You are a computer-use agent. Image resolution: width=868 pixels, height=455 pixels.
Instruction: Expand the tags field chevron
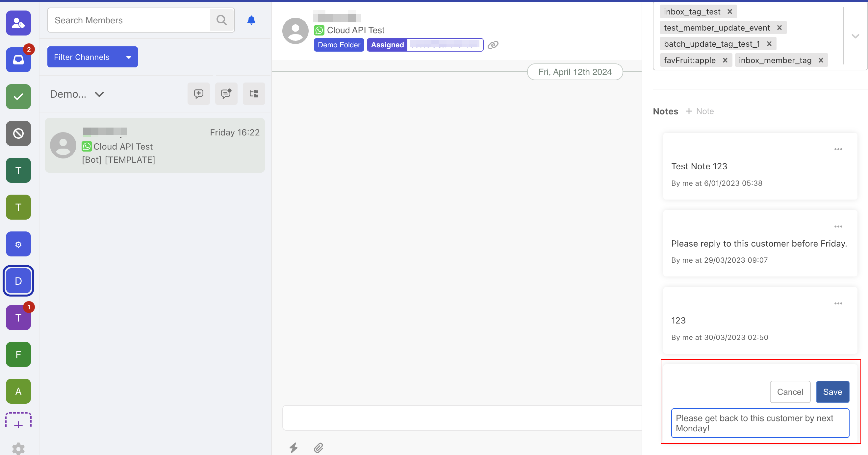tap(855, 36)
